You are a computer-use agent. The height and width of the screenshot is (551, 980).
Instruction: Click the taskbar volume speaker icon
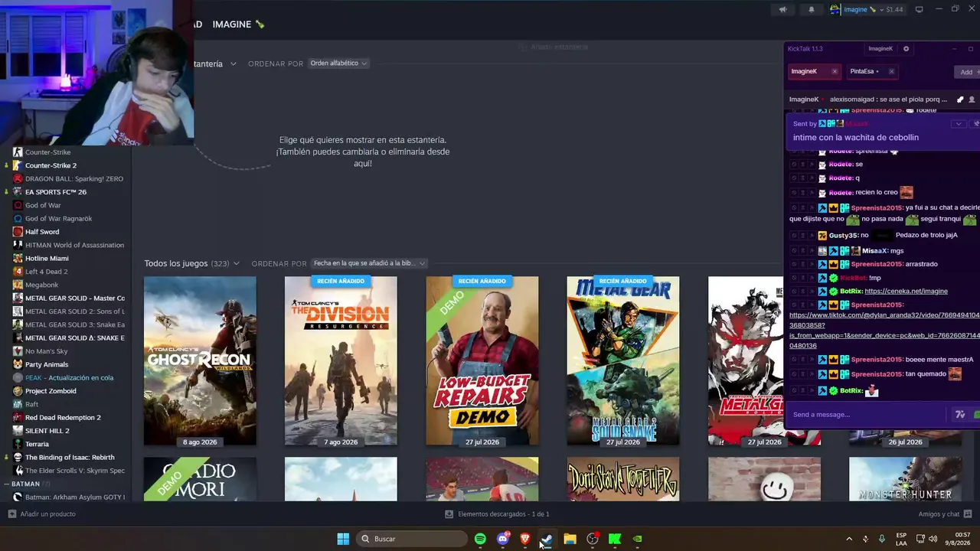[933, 539]
